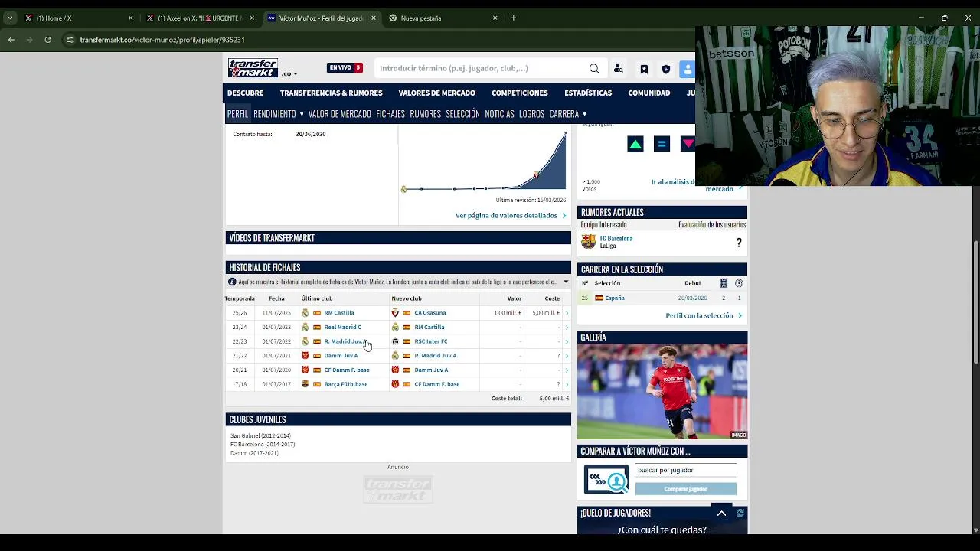
Task: Switch to Nueva pestaña browser tab
Action: point(444,18)
